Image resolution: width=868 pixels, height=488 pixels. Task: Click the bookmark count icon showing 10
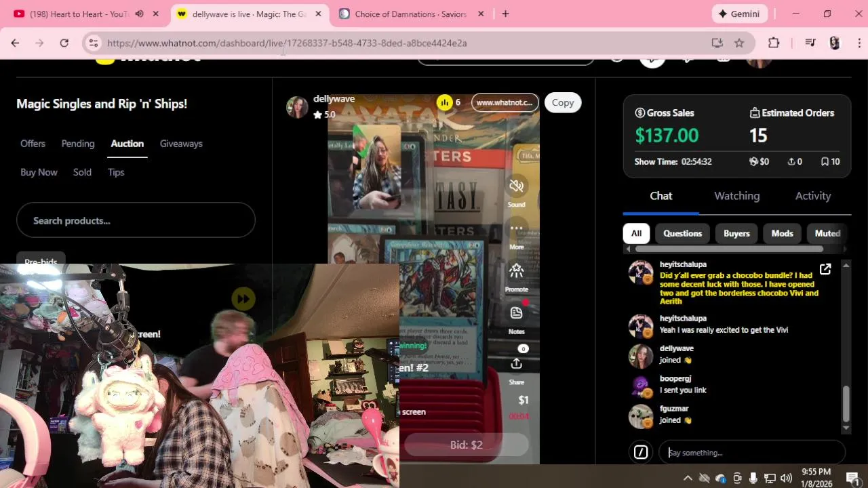tap(825, 161)
